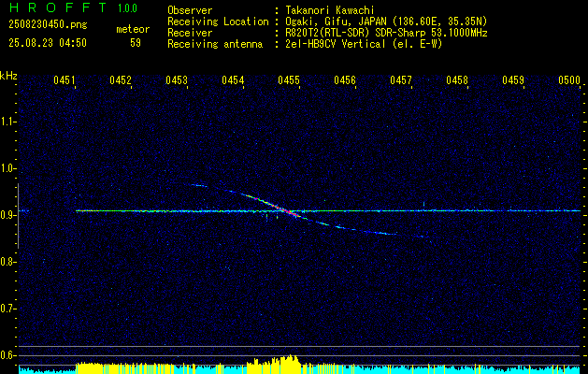Click the Receiving antenna label
588x374 pixels.
coord(215,44)
